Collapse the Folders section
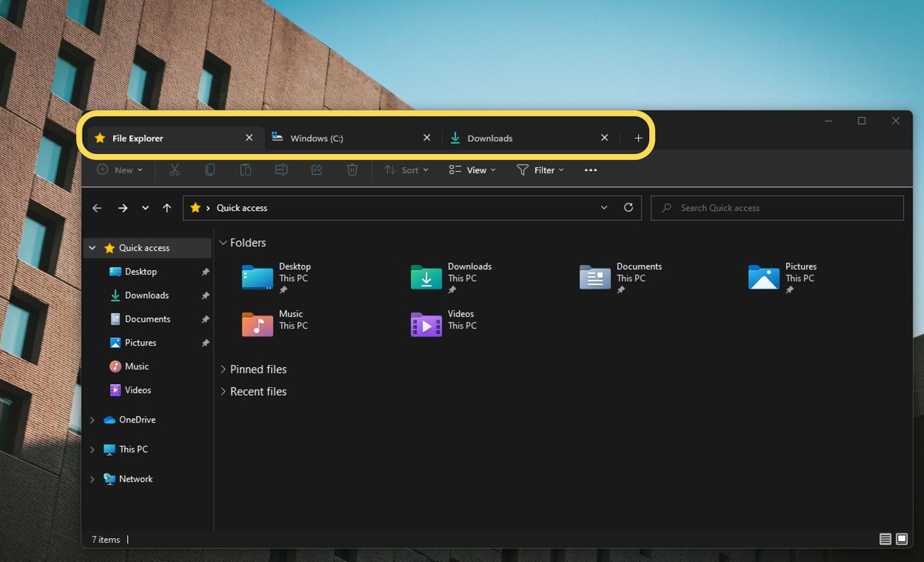This screenshot has height=562, width=924. coord(223,243)
